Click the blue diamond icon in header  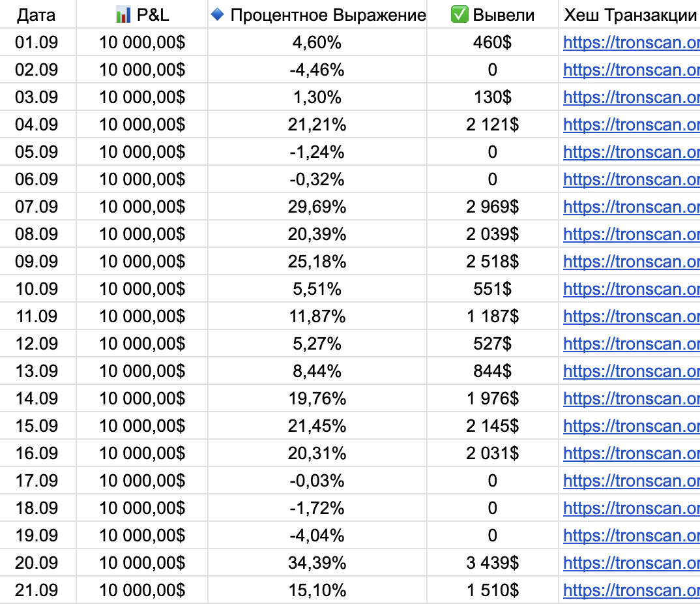pos(218,14)
